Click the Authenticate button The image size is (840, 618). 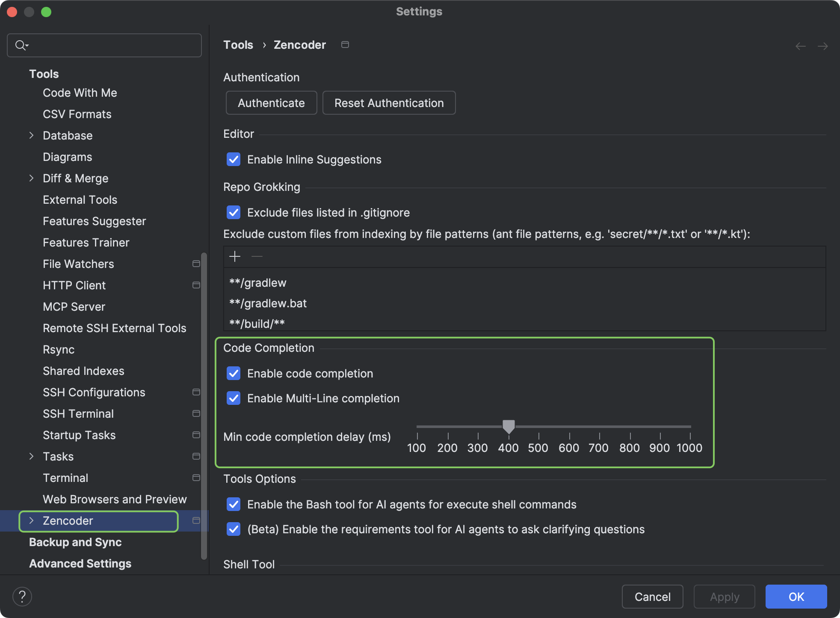coord(271,103)
